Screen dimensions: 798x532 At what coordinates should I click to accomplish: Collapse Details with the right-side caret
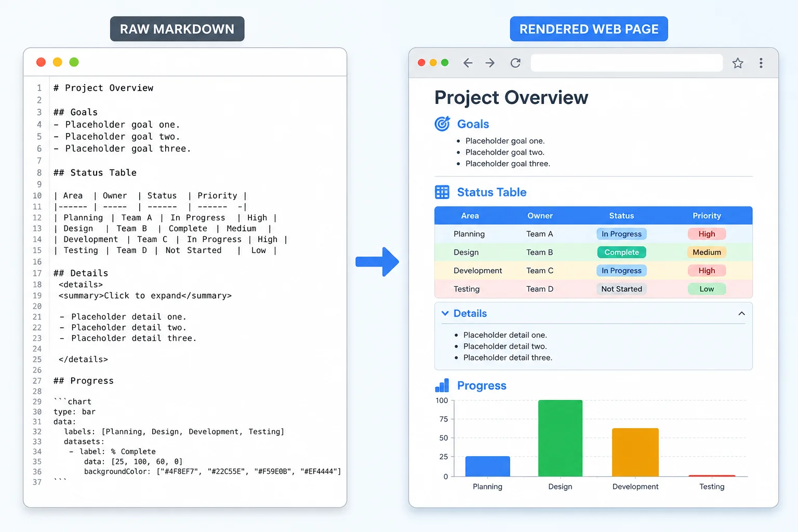[741, 313]
